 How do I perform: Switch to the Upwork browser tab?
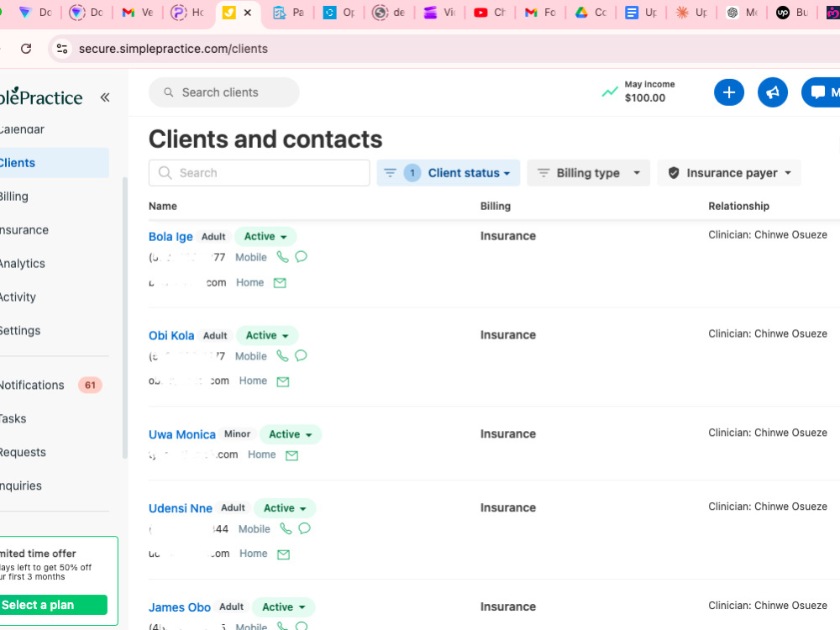[792, 13]
